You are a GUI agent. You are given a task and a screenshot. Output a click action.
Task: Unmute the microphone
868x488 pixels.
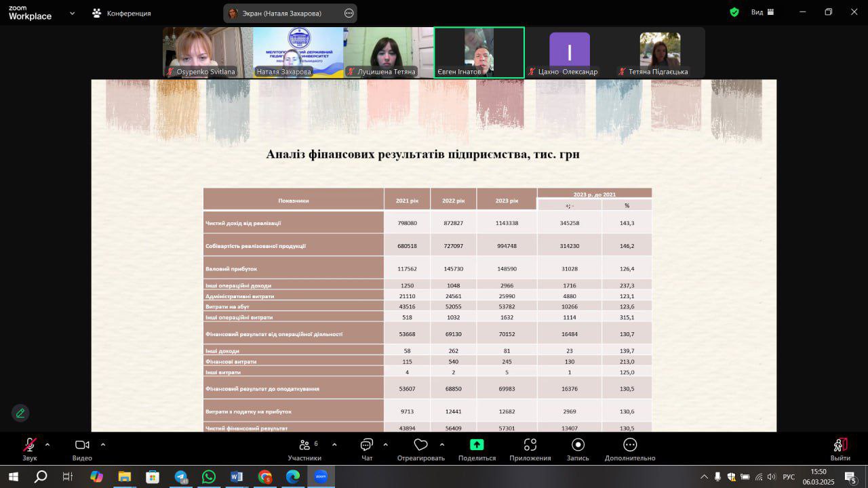tap(30, 445)
